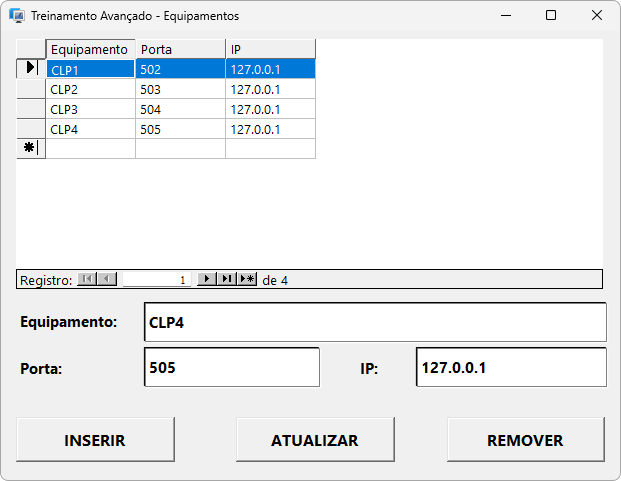Screen dimensions: 621x481
Task: Select the CLP2 cell in grid
Action: coord(90,89)
